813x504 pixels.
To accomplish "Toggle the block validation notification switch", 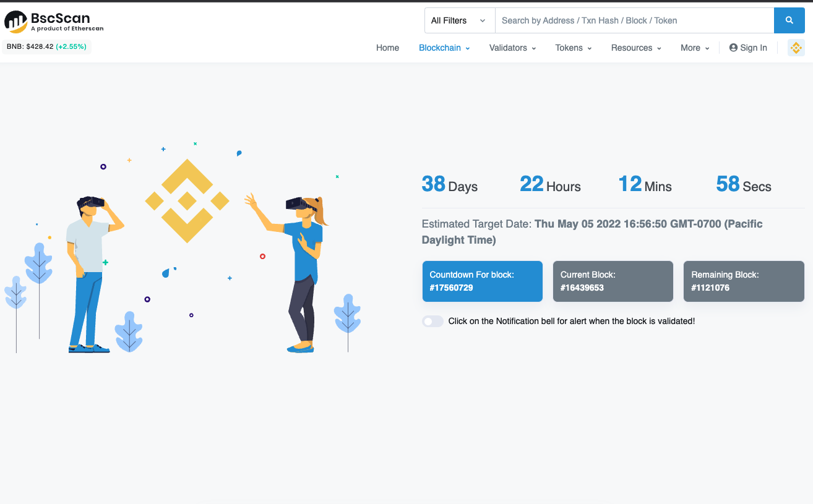I will tap(432, 322).
